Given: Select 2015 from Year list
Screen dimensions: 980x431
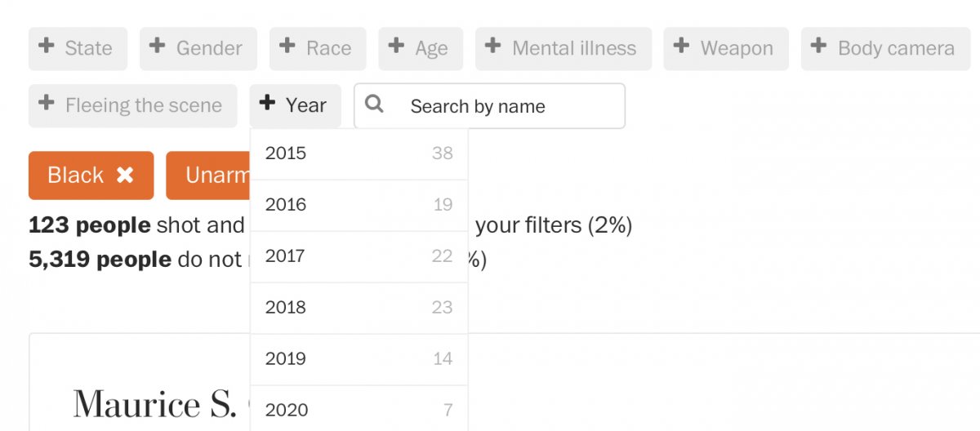Looking at the screenshot, I should [359, 153].
